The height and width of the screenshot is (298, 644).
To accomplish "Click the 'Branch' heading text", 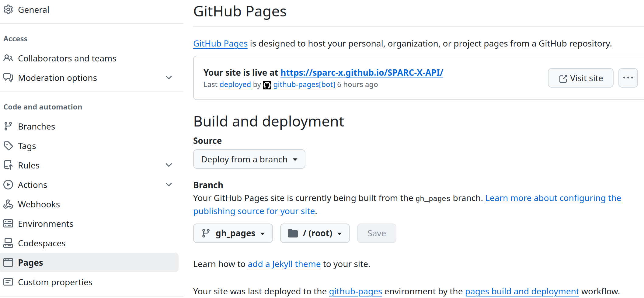I will pos(208,185).
